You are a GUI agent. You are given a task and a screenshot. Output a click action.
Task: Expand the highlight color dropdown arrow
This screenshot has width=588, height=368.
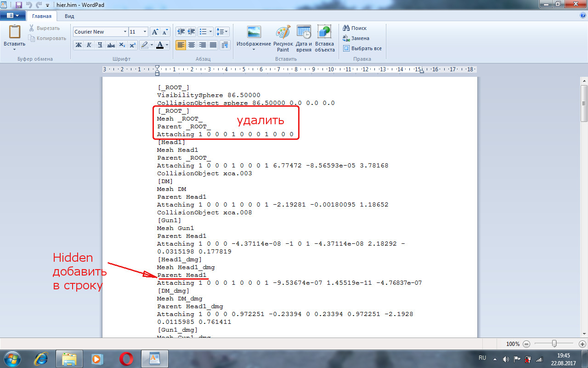coord(152,45)
